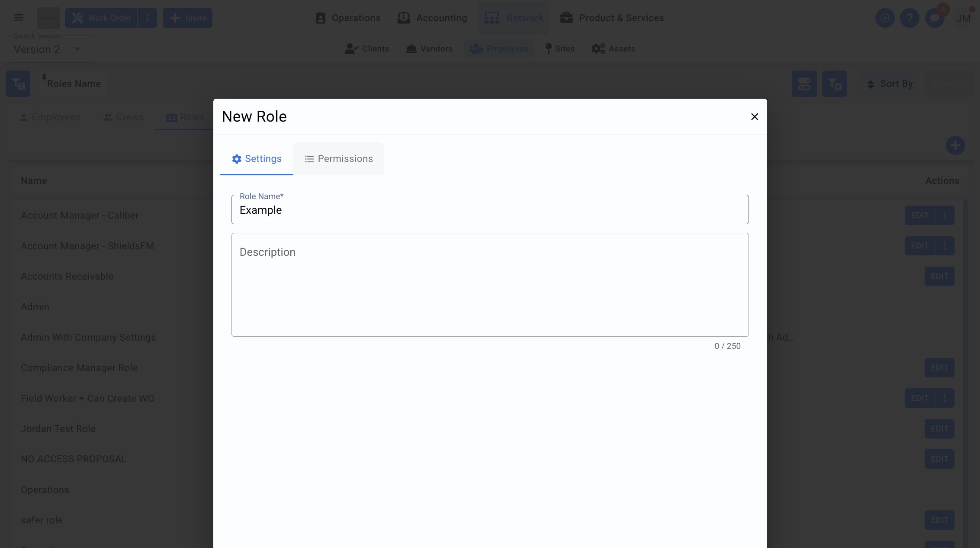Viewport: 980px width, 548px height.
Task: Open Work Order more options menu
Action: click(148, 18)
